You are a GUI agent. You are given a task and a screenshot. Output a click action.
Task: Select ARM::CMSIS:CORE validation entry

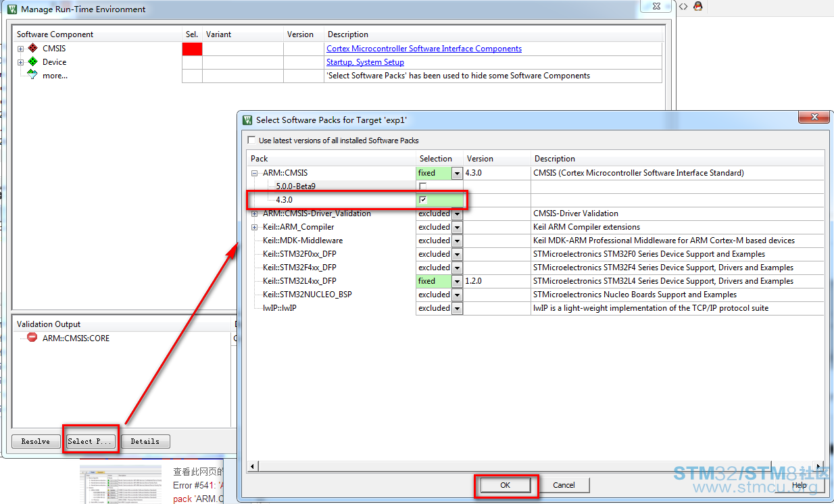coord(76,338)
